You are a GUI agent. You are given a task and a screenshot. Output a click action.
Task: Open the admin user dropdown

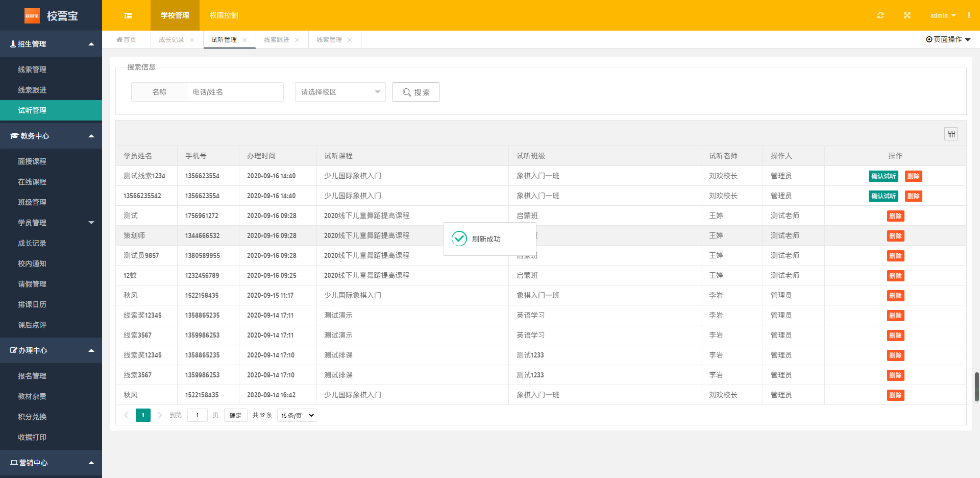(943, 15)
